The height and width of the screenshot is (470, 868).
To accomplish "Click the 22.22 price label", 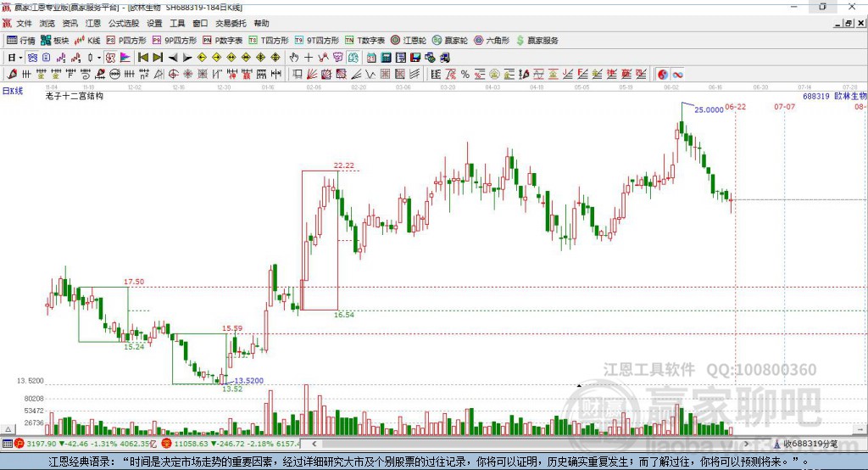I will coord(344,165).
